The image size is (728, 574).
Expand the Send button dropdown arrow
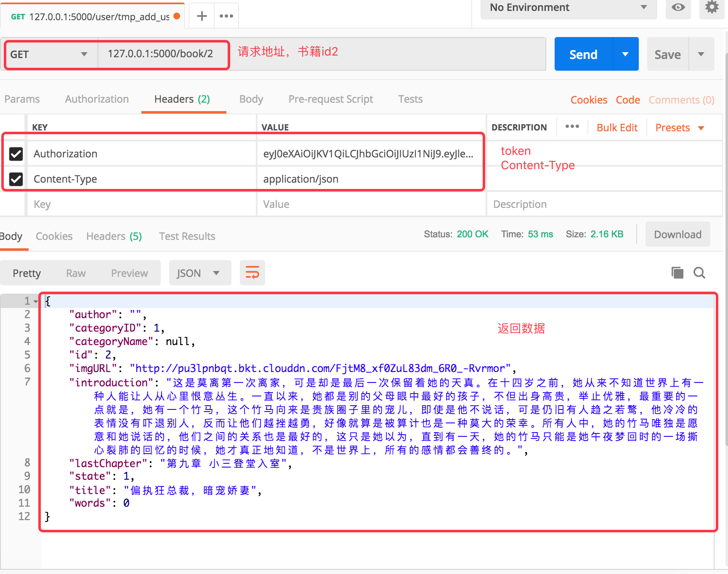(x=625, y=54)
